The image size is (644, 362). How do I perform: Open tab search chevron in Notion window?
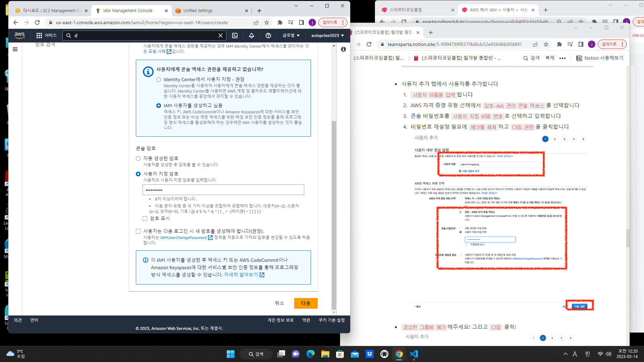(x=576, y=27)
